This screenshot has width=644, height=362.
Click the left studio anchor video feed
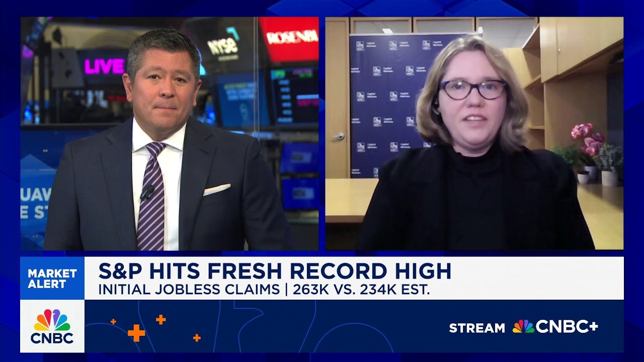click(170, 134)
